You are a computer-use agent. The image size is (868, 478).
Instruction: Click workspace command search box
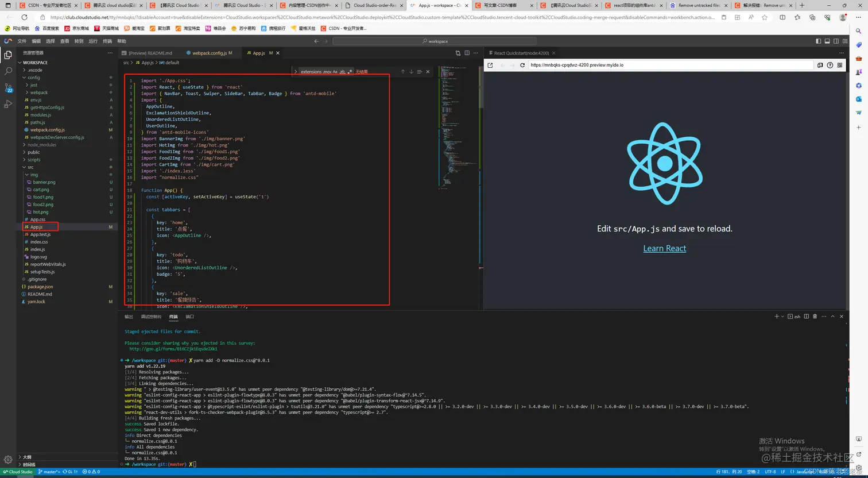[435, 41]
